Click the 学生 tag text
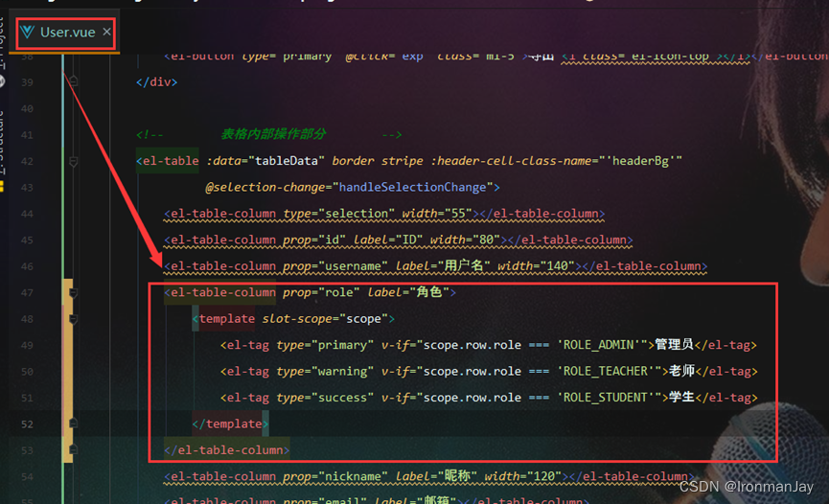 [681, 397]
